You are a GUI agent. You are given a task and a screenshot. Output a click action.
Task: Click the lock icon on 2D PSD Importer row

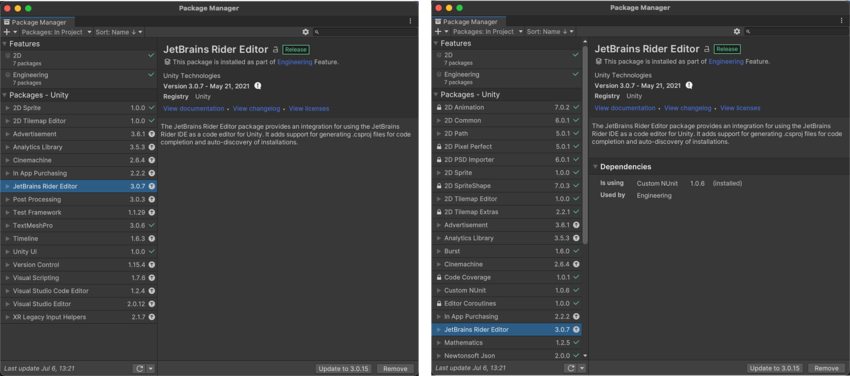coord(439,160)
